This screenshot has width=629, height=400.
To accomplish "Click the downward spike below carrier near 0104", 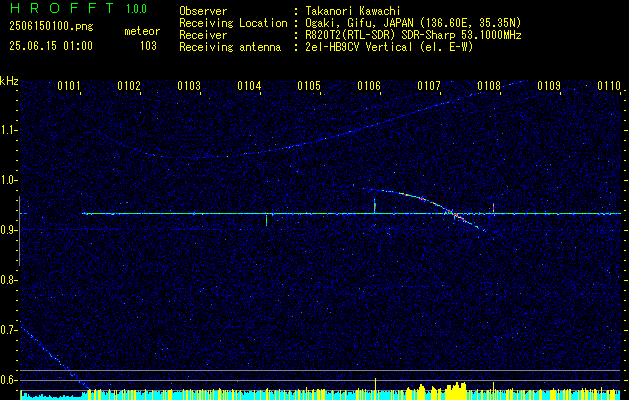I will [266, 220].
